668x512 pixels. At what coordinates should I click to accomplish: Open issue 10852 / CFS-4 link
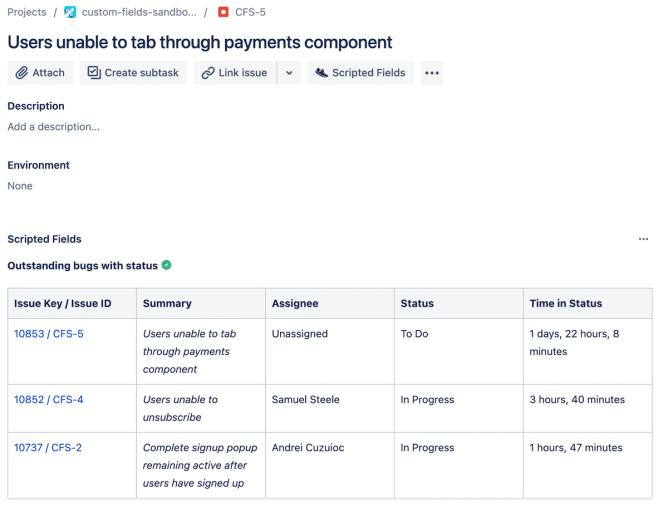pos(49,400)
